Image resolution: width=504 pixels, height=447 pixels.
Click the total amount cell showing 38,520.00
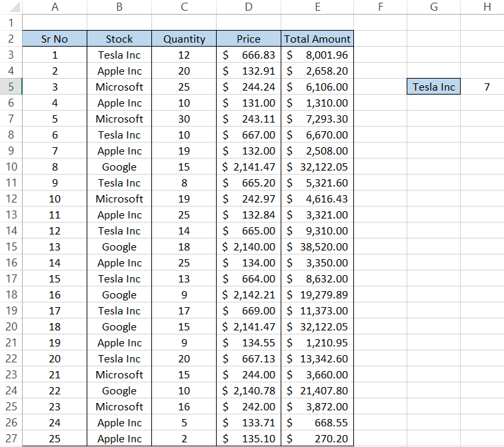click(317, 246)
